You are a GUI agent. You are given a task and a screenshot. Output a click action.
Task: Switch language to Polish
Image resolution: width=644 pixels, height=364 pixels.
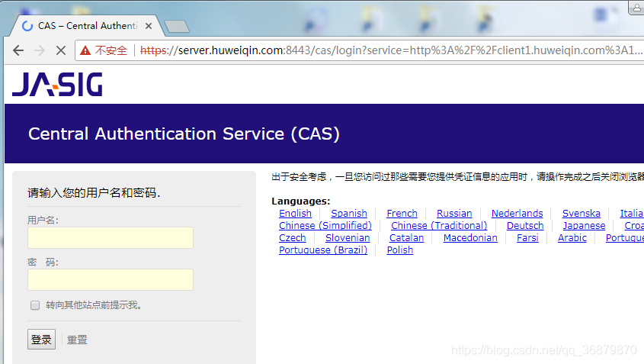pyautogui.click(x=400, y=250)
